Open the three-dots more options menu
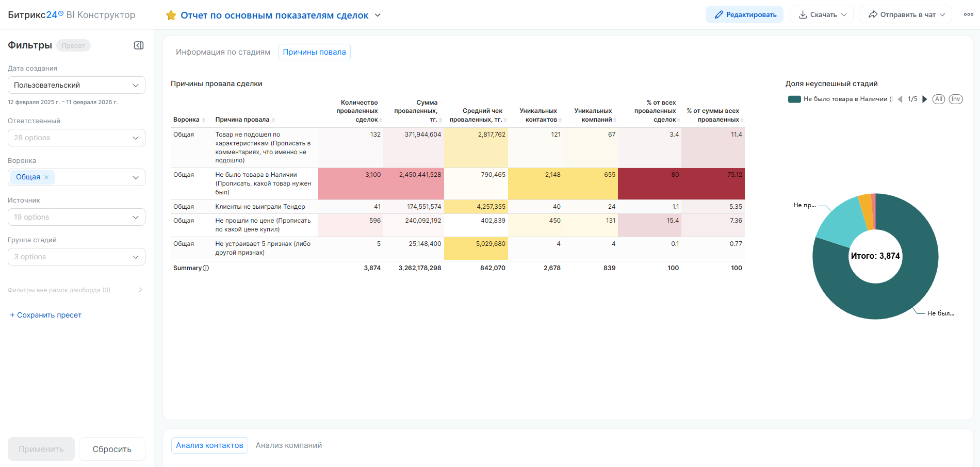 [x=968, y=14]
